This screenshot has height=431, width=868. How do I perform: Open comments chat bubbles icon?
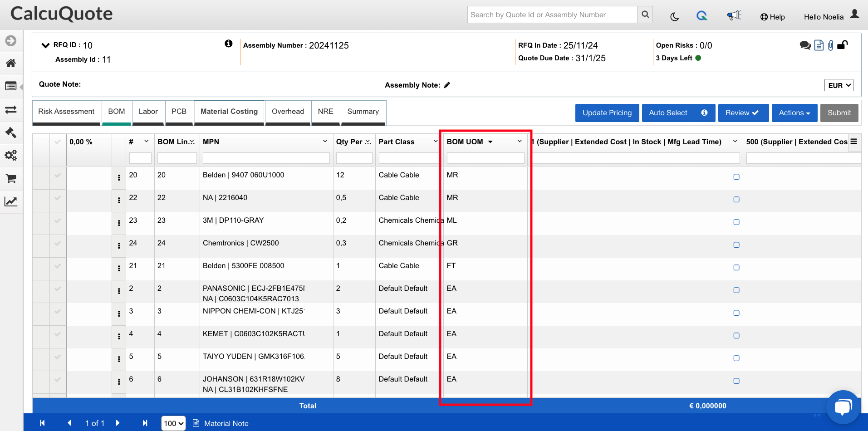coord(805,45)
